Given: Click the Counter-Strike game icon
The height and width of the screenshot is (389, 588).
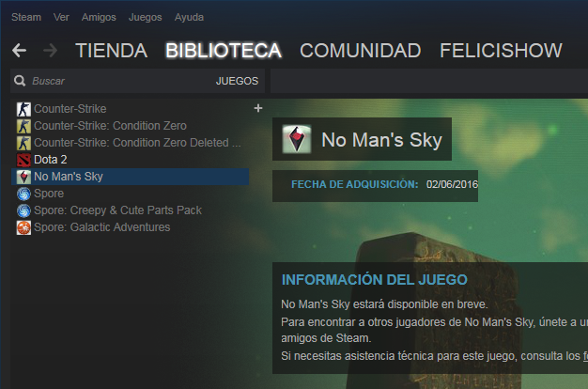Looking at the screenshot, I should [23, 109].
